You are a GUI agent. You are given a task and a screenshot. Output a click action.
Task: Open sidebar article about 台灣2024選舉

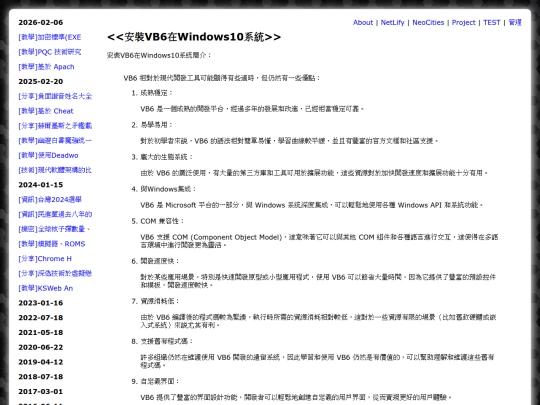(x=50, y=200)
